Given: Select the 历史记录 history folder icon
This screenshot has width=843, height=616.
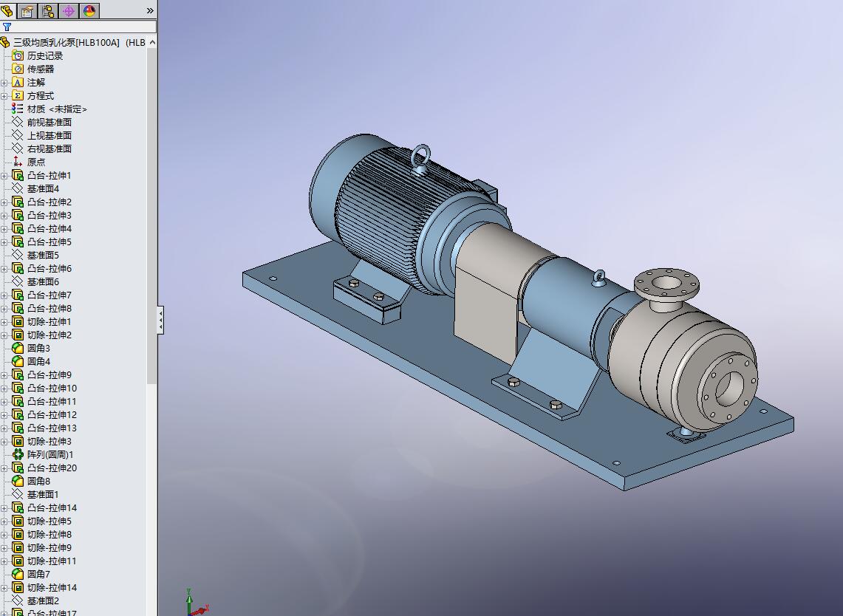Looking at the screenshot, I should tap(18, 55).
